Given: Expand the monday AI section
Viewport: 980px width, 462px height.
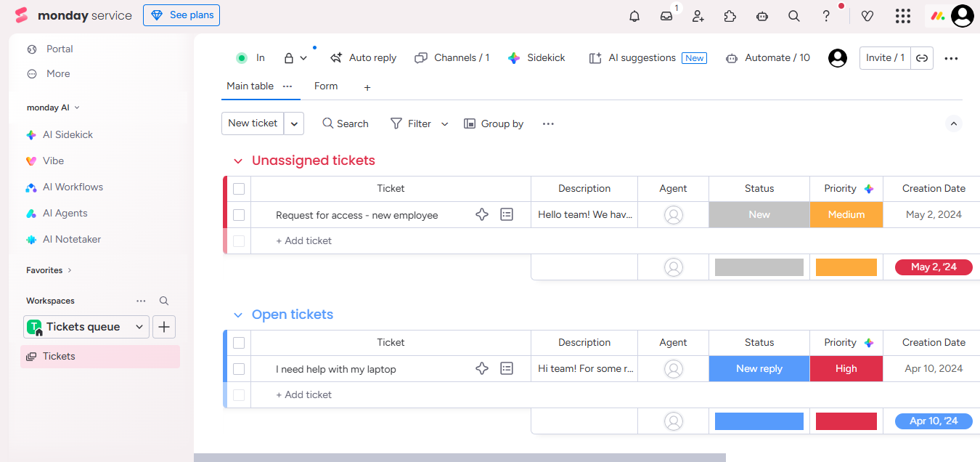Looking at the screenshot, I should (x=53, y=108).
